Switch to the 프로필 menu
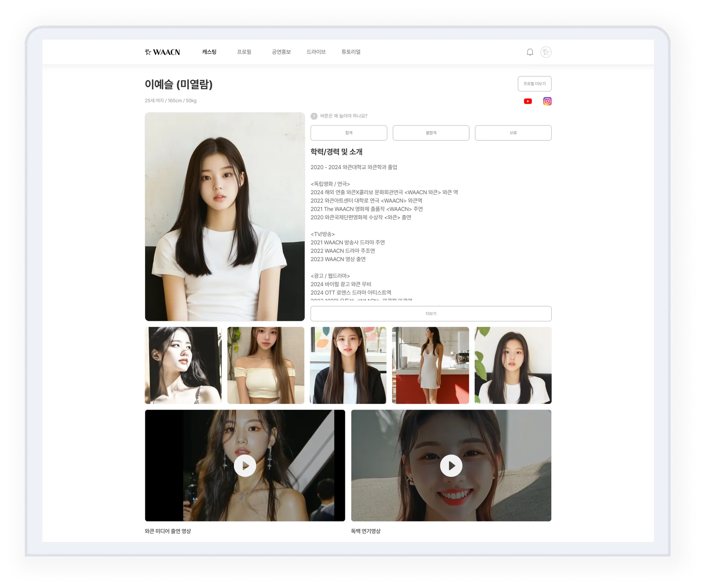The width and height of the screenshot is (703, 588). (x=244, y=52)
